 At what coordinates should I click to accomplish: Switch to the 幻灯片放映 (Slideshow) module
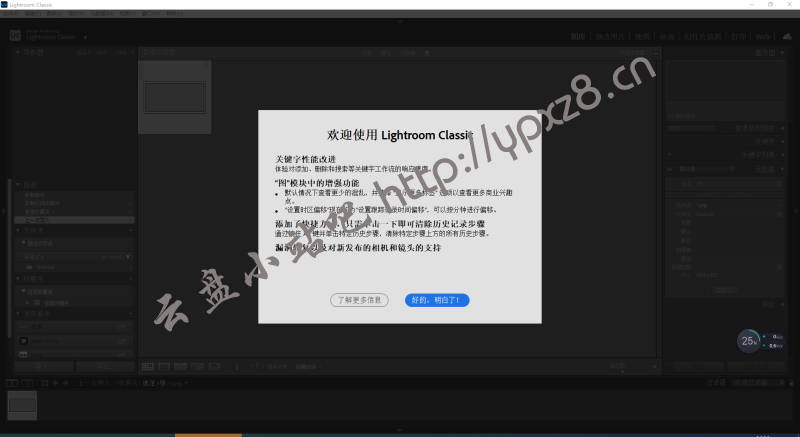coord(703,37)
